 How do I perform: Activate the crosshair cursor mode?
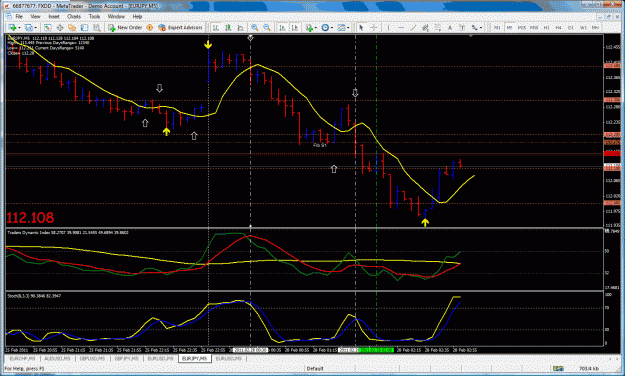click(x=374, y=28)
